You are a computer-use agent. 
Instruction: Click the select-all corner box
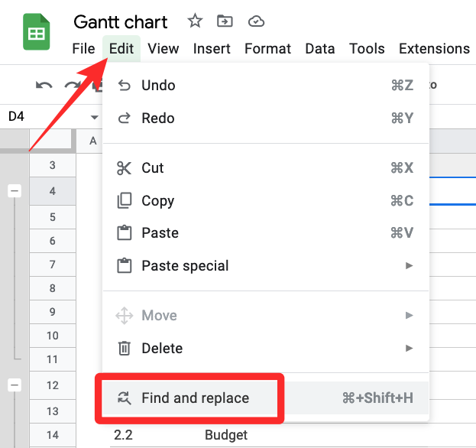(53, 139)
